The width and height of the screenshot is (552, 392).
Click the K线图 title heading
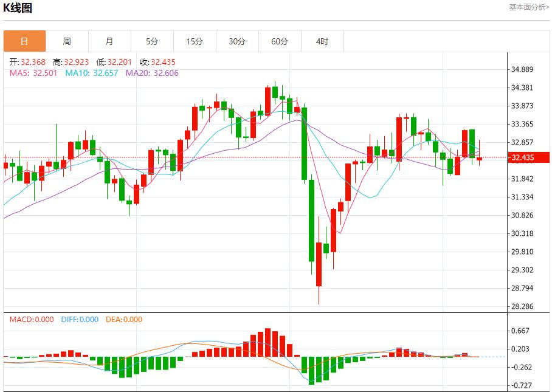tap(18, 8)
